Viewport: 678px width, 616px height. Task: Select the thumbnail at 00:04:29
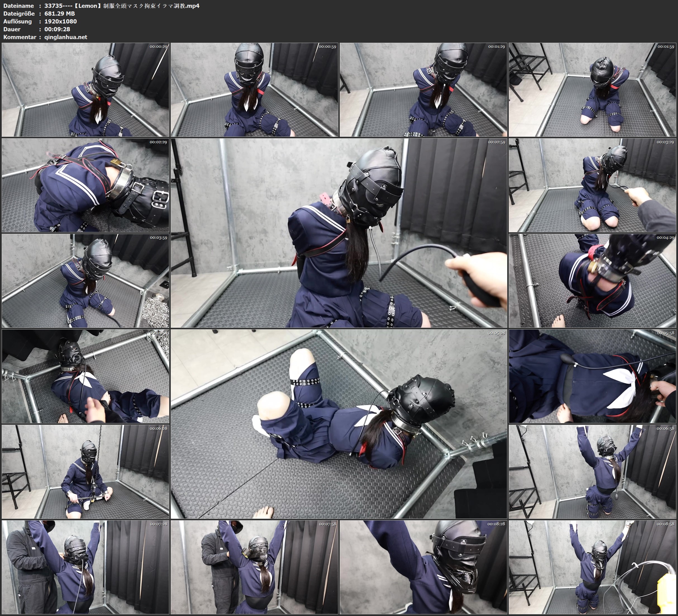(x=593, y=281)
